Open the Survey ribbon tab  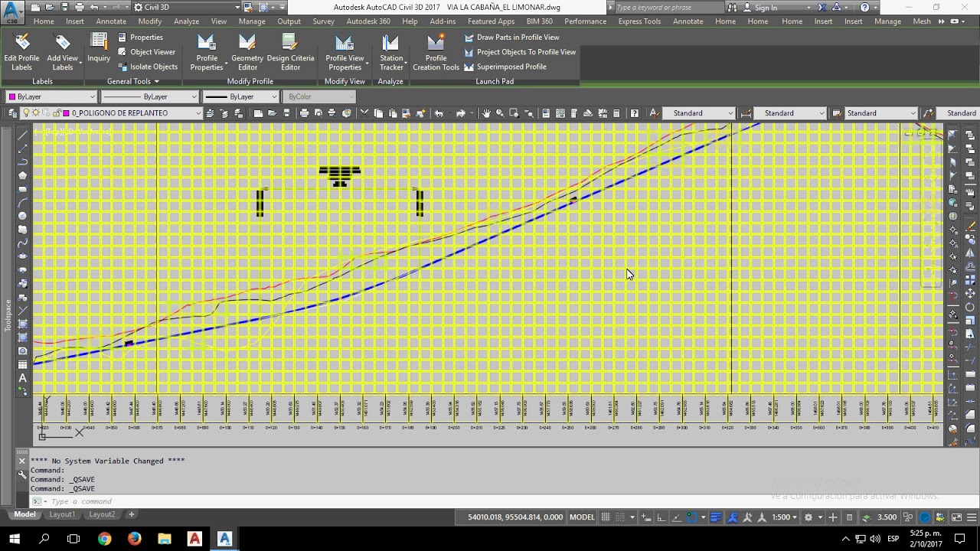point(323,21)
